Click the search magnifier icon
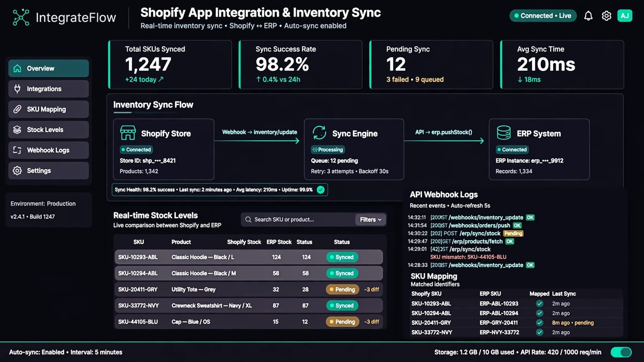The height and width of the screenshot is (362, 644). click(248, 220)
